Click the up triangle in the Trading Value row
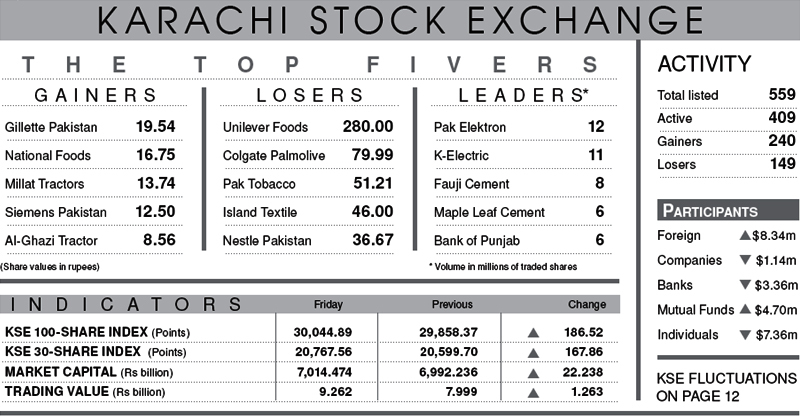 [533, 393]
